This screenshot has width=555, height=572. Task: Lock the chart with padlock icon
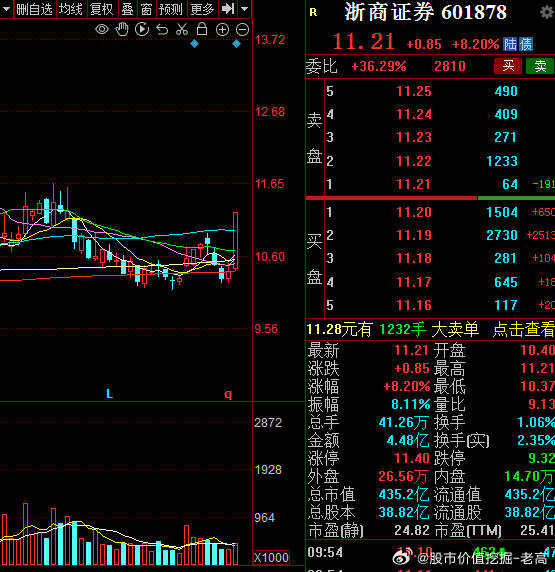pyautogui.click(x=202, y=29)
